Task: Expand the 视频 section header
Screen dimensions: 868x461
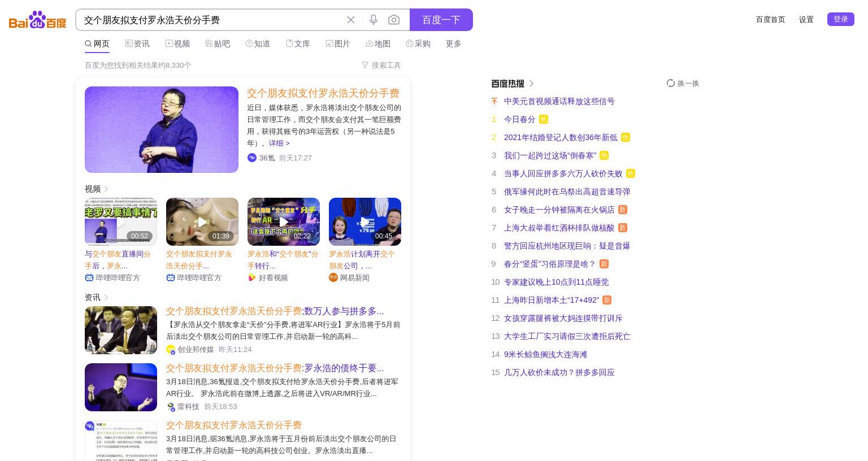Action: click(96, 189)
